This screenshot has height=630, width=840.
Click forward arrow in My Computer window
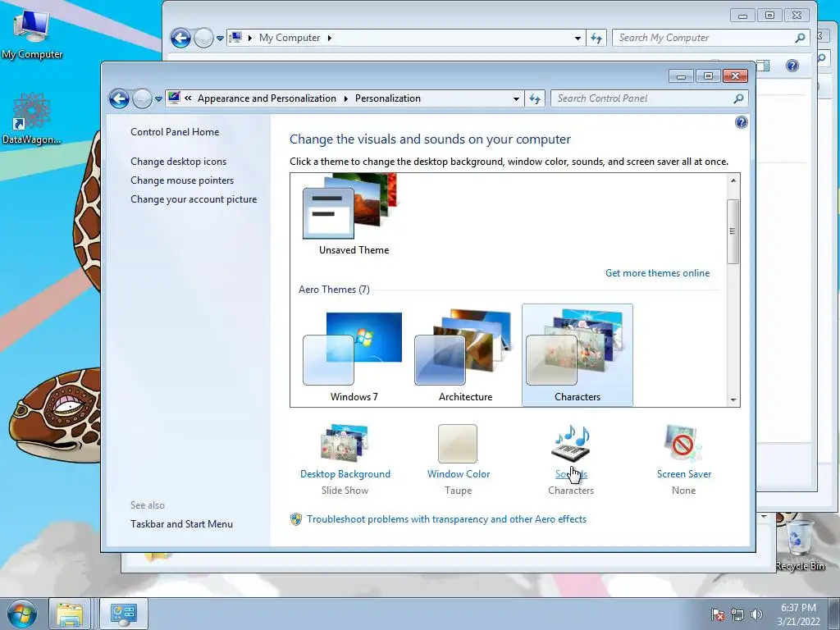(203, 38)
